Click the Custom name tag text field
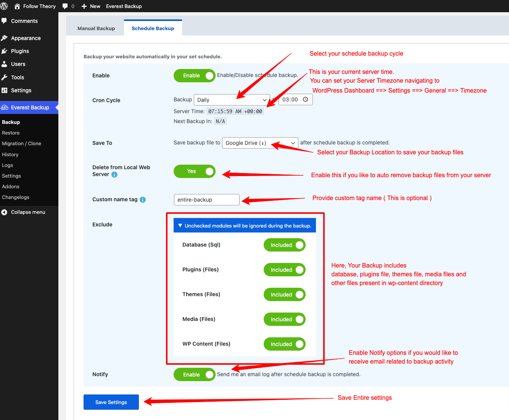Viewport: 509px width, 420px height. 206,200
